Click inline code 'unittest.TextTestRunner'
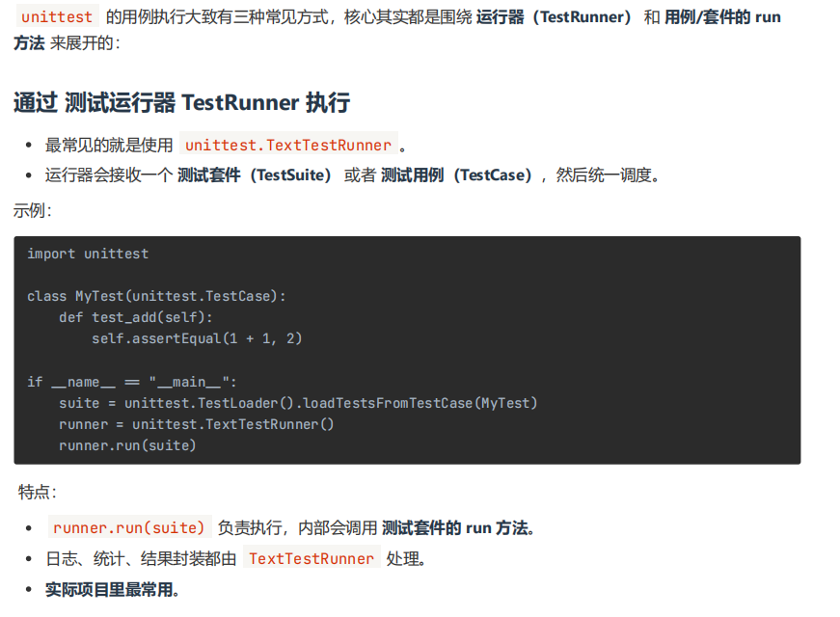This screenshot has height=617, width=840. pos(288,146)
